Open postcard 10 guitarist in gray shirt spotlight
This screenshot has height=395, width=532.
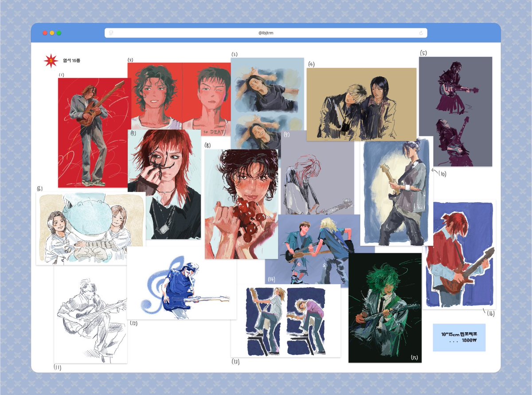click(x=397, y=191)
